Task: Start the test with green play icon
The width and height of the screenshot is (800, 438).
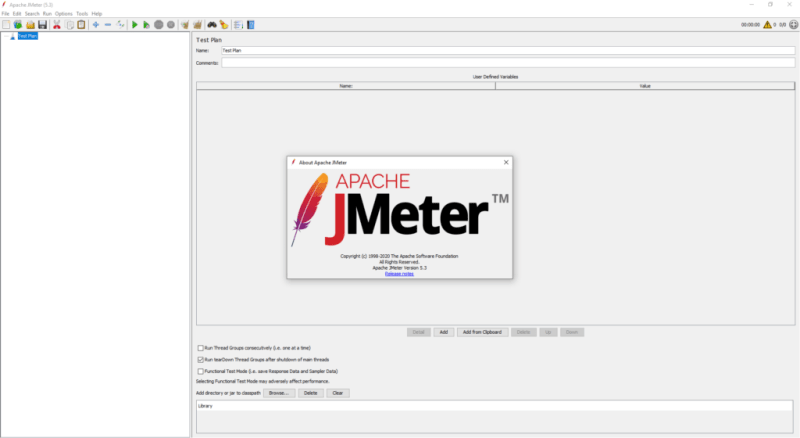Action: pyautogui.click(x=135, y=25)
